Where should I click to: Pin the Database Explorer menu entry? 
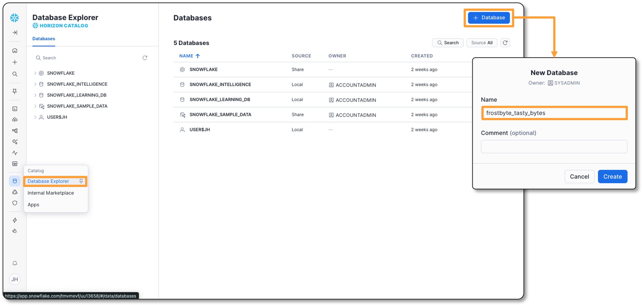click(x=81, y=181)
